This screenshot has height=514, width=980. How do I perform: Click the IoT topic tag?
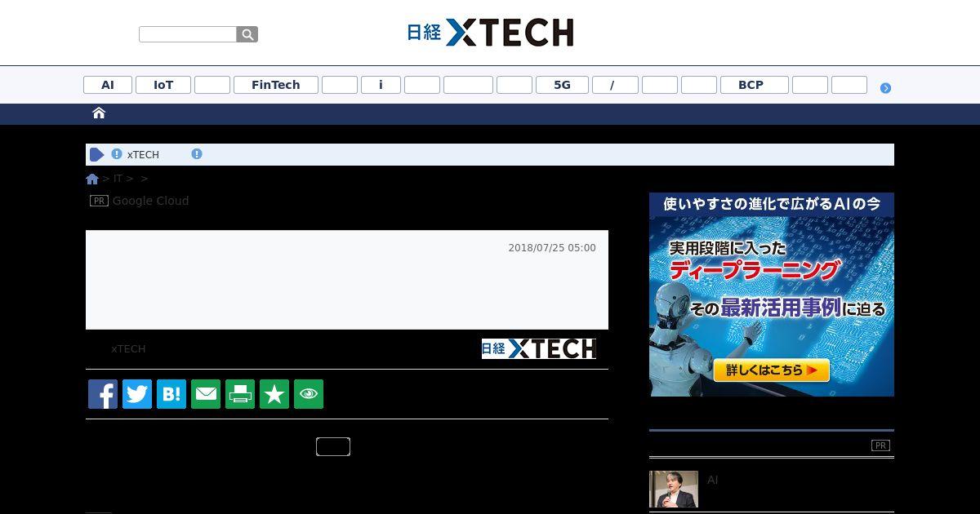(163, 85)
